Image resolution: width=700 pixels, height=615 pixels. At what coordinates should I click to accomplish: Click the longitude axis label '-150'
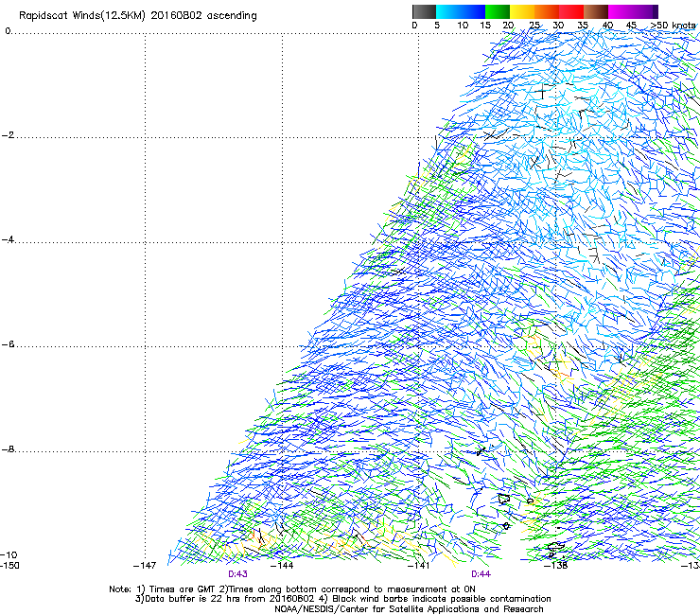pos(10,565)
